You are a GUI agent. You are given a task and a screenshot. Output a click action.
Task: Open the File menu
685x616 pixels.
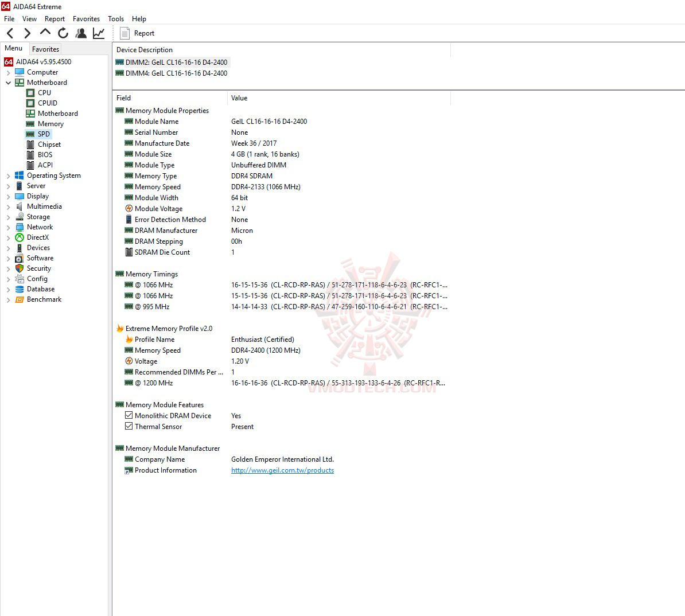tap(9, 19)
